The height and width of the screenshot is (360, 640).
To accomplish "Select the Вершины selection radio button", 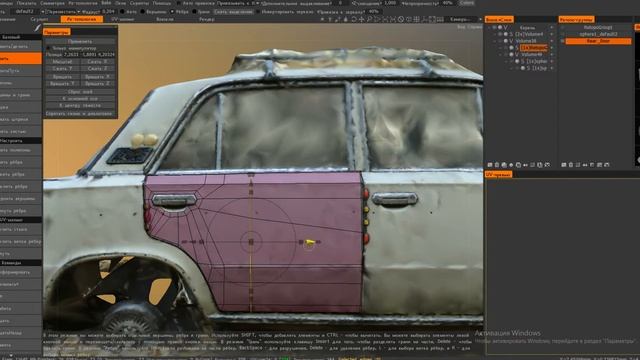I will tap(142, 12).
